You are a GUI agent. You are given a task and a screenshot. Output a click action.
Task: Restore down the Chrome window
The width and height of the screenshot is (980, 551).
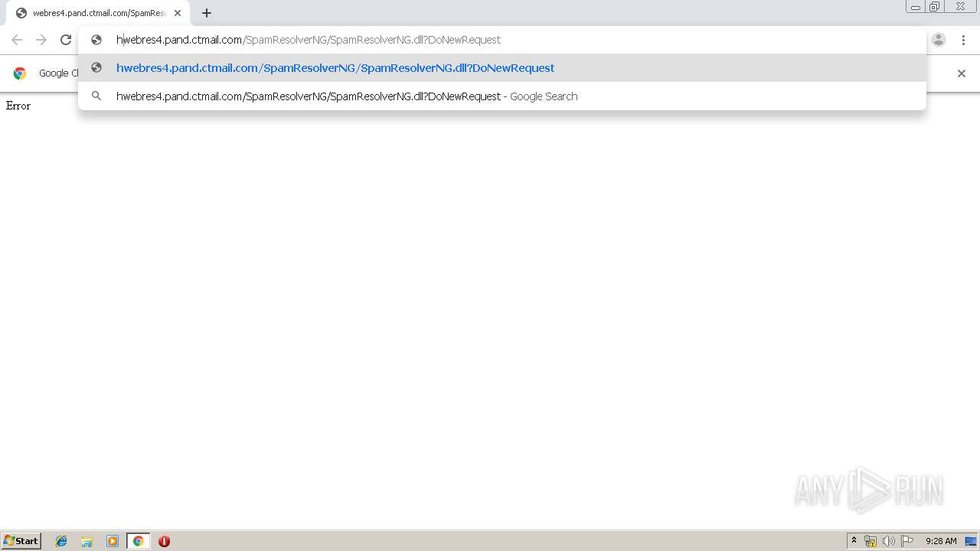click(935, 7)
